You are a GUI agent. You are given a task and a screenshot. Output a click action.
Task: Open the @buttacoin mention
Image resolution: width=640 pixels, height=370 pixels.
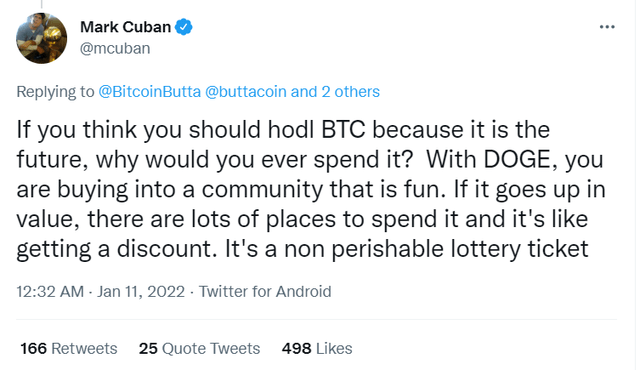tap(245, 92)
